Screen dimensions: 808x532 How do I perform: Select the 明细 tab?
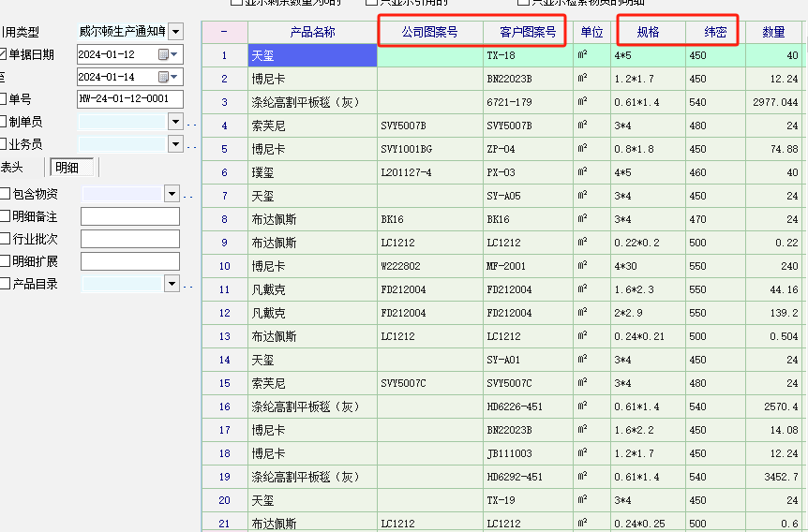tap(67, 168)
